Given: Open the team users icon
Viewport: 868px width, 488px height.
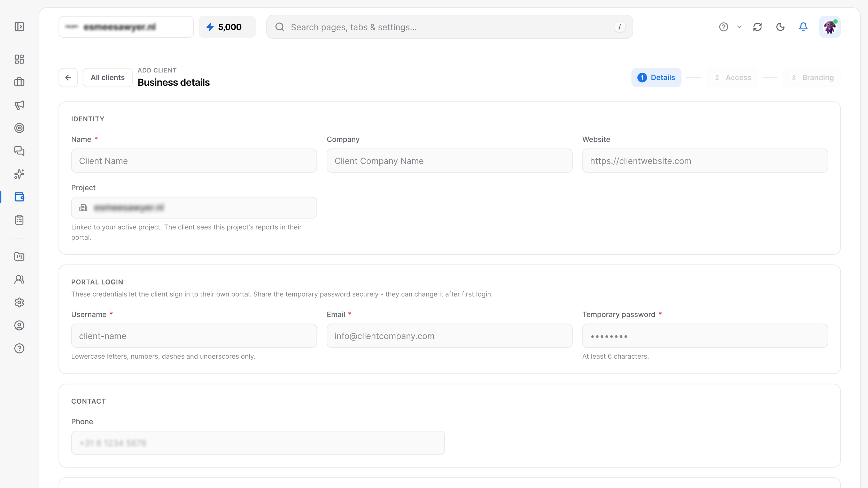Looking at the screenshot, I should pos(19,280).
